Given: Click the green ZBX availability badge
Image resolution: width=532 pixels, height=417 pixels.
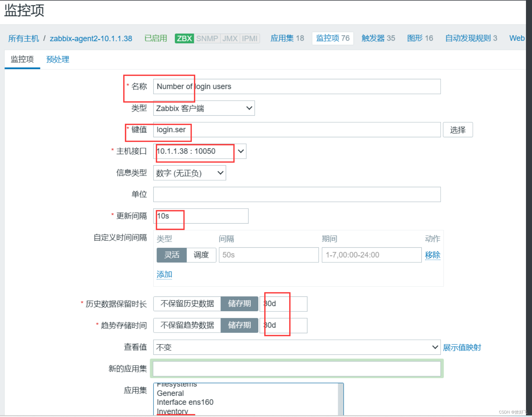Looking at the screenshot, I should pos(184,38).
